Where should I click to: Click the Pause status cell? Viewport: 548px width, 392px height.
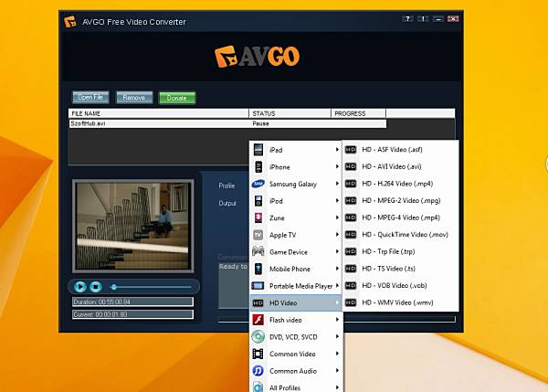click(x=260, y=123)
